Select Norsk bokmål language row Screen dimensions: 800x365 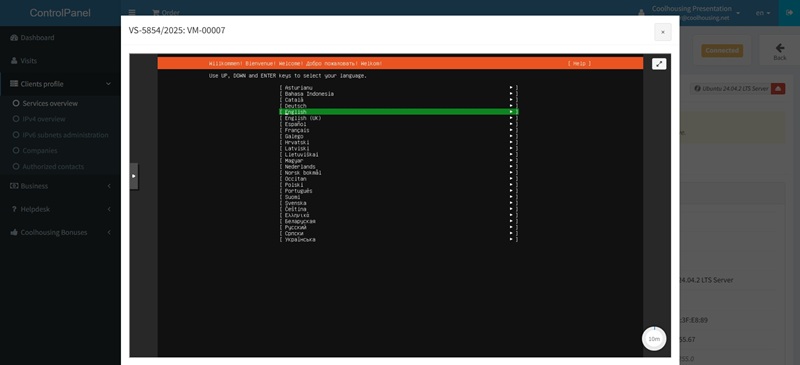coord(398,173)
